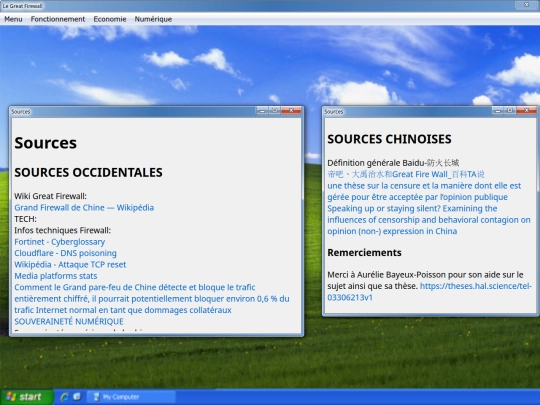Select My Computer taskbar button
The width and height of the screenshot is (540, 405).
coord(131,397)
